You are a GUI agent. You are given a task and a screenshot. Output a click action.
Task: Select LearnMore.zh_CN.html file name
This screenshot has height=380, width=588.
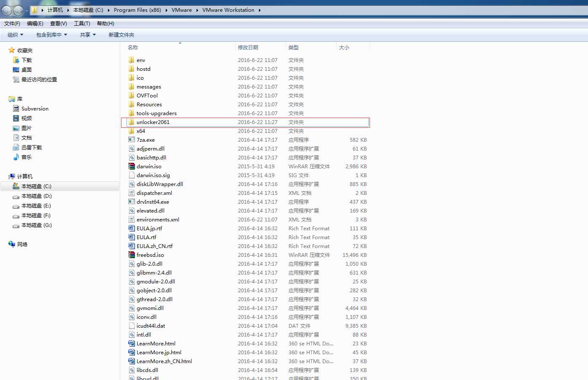164,361
